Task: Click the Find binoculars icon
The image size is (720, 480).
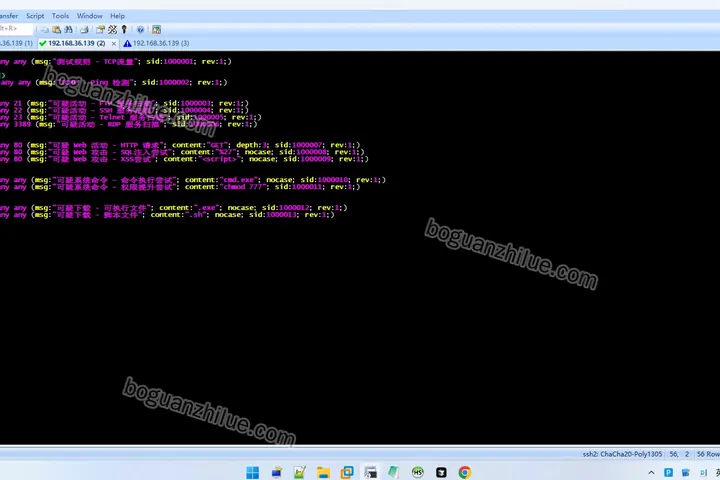Action: [68, 29]
